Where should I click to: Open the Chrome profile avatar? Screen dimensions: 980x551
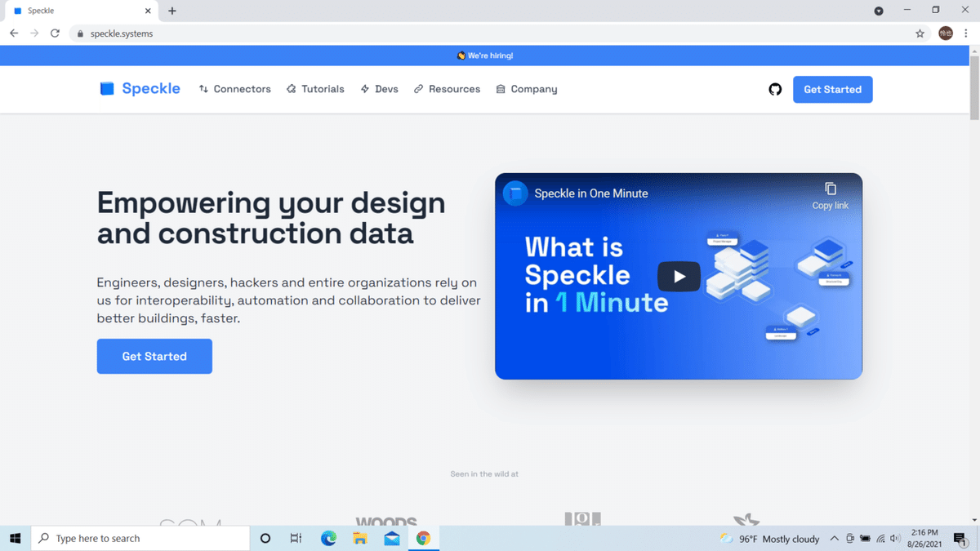point(946,33)
